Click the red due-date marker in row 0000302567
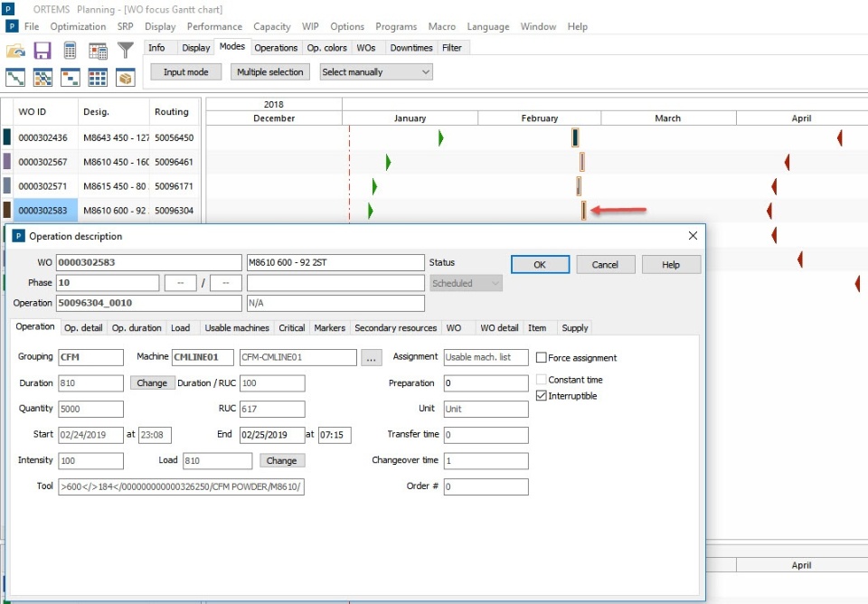 [x=787, y=162]
